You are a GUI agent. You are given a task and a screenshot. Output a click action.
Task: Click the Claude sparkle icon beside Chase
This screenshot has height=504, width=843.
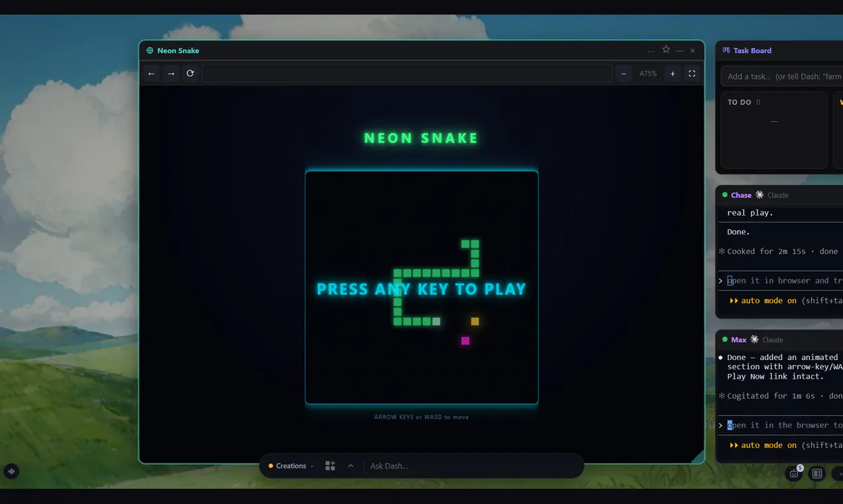pos(759,195)
